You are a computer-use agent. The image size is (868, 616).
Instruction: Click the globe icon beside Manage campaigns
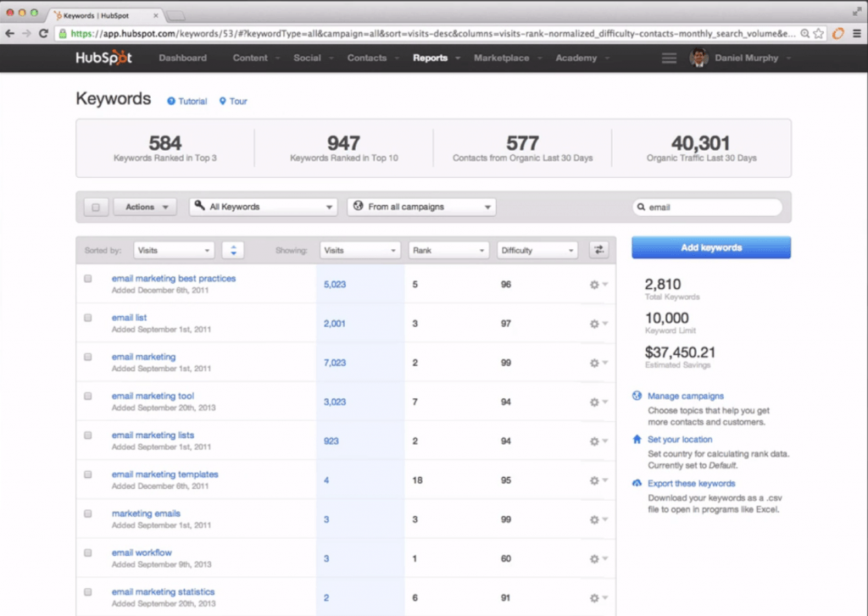click(637, 396)
